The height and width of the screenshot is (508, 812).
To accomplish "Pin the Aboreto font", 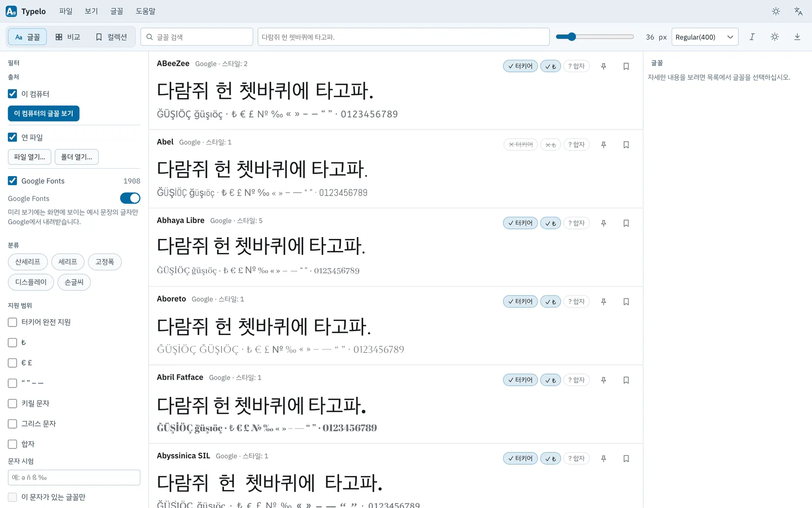I will [x=604, y=302].
